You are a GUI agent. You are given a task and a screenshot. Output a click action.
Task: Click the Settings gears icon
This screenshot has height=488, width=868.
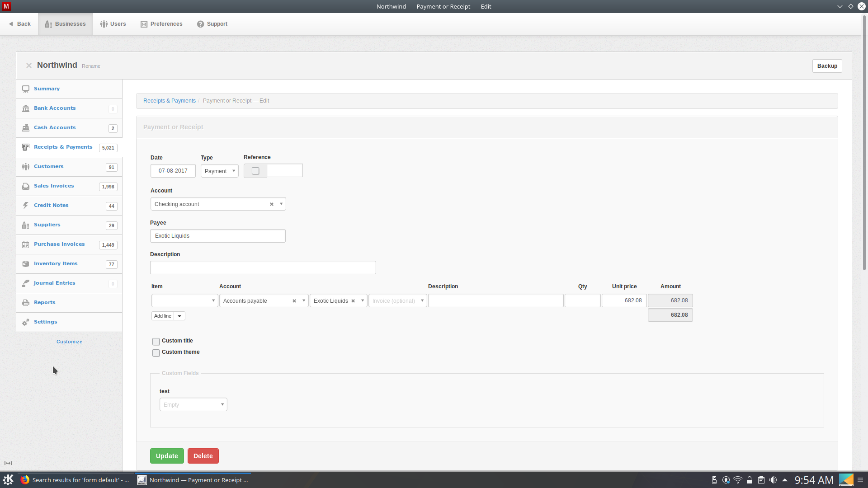26,322
